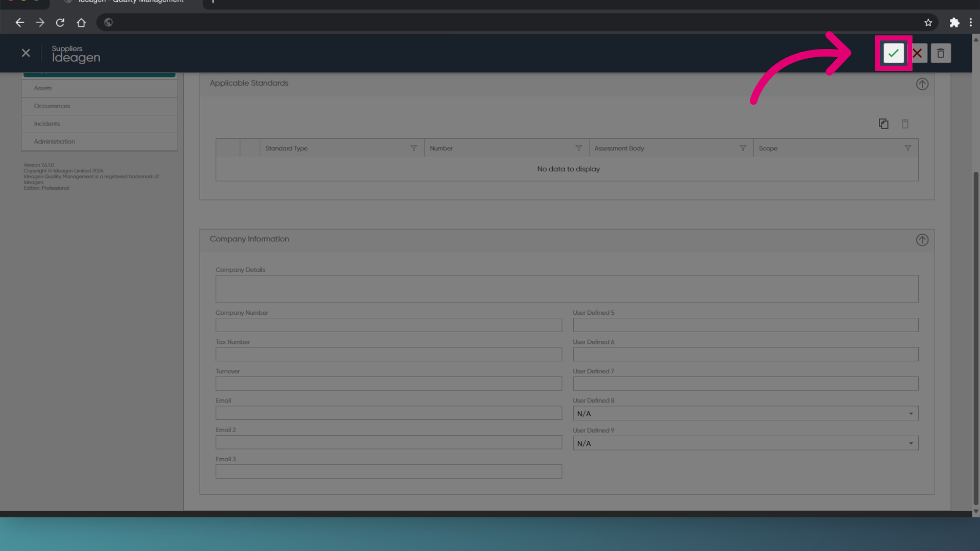980x551 pixels.
Task: Click the User Defined 6 field
Action: click(745, 354)
